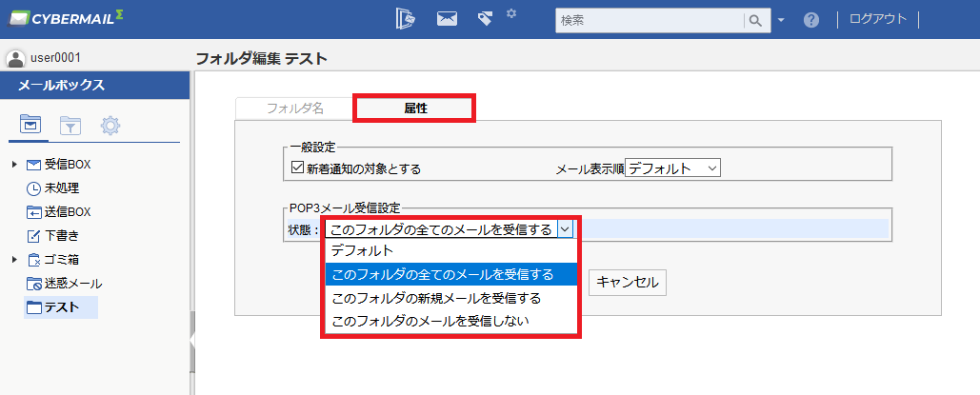Screen dimensions: 980x395
Task: Open the sidebar gear settings icon
Action: (x=110, y=126)
